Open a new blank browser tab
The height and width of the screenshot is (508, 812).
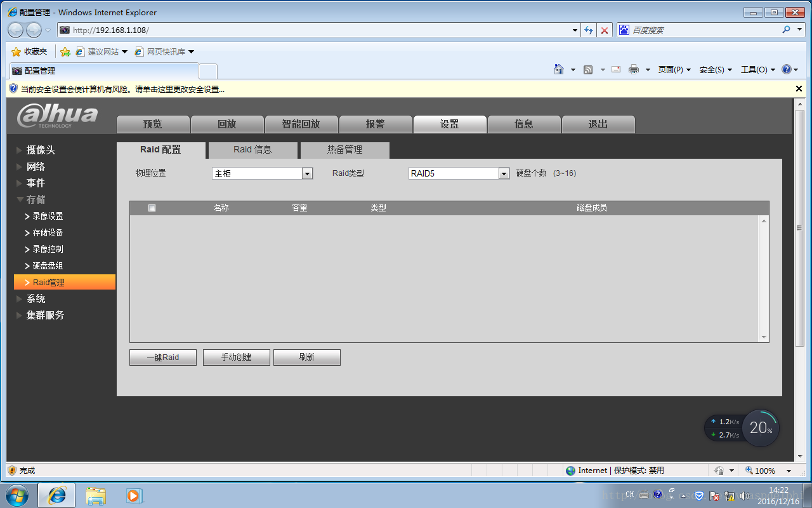click(x=208, y=71)
